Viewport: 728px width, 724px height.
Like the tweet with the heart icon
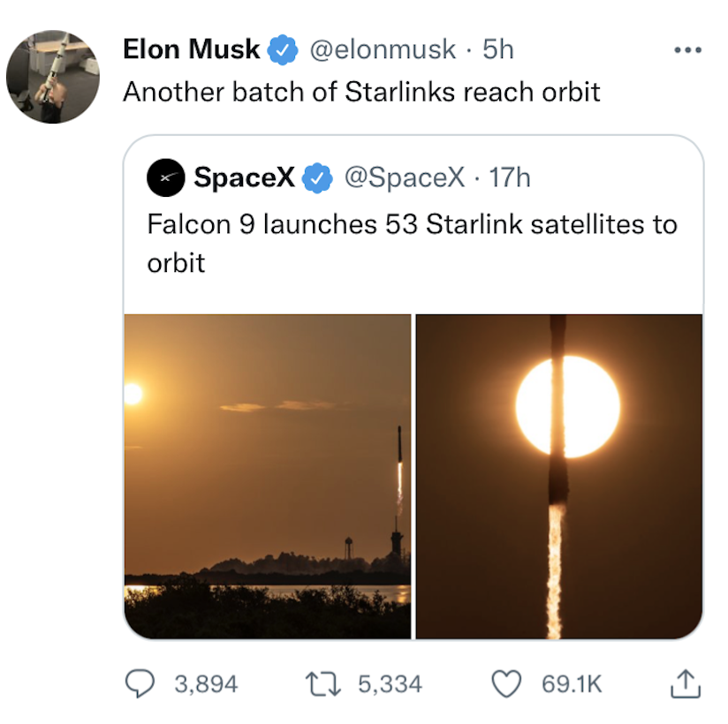505,683
